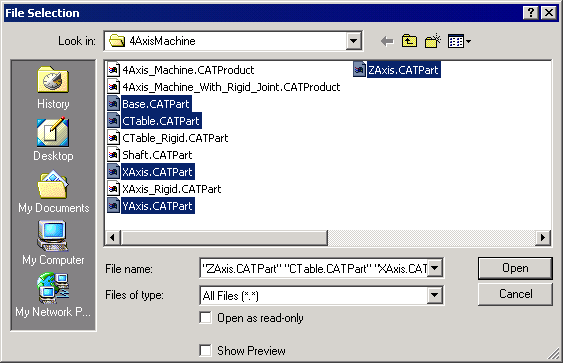Click the left arrow of file list scrollbar
This screenshot has height=363, width=563.
click(x=113, y=237)
